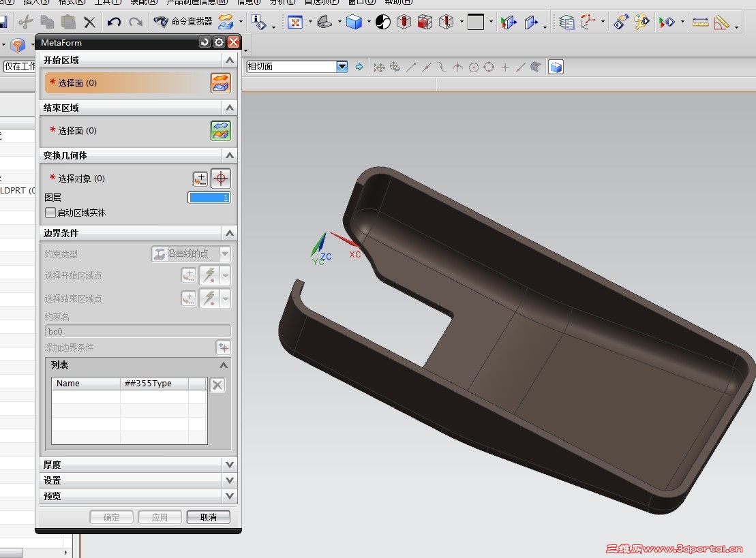Collapse the 开始区域 section
The width and height of the screenshot is (756, 558).
tap(230, 60)
